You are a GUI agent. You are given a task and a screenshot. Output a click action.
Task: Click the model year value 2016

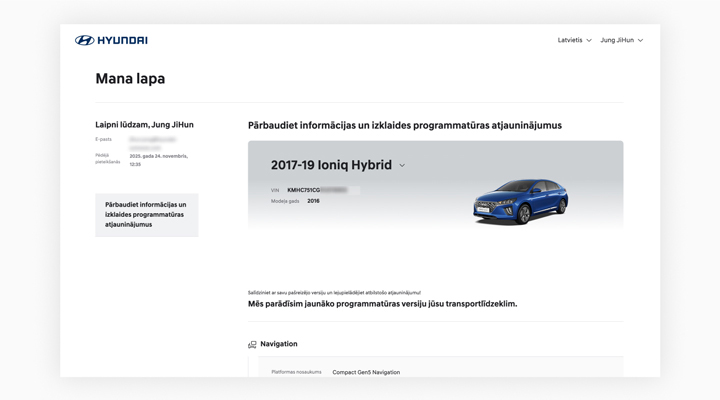click(313, 201)
